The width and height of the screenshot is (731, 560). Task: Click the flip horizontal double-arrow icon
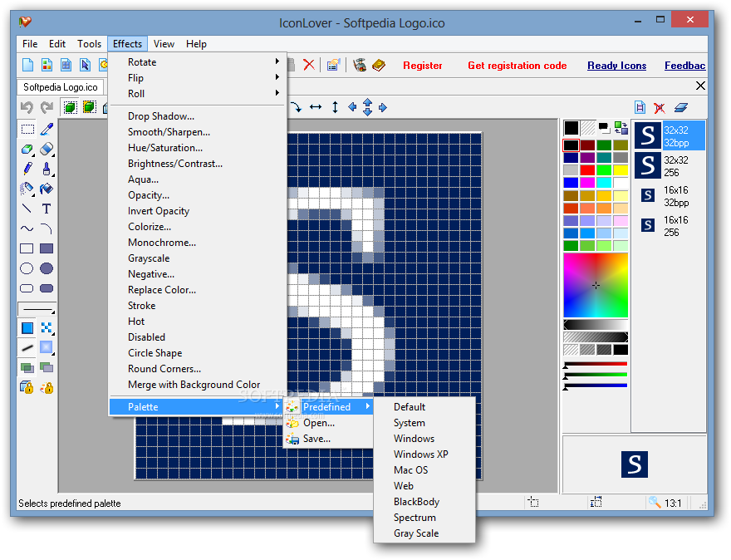coord(316,107)
